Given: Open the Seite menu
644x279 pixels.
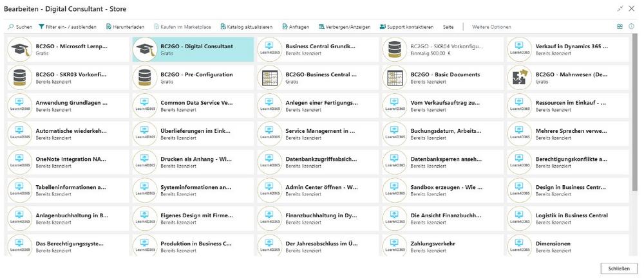Looking at the screenshot, I should 448,27.
